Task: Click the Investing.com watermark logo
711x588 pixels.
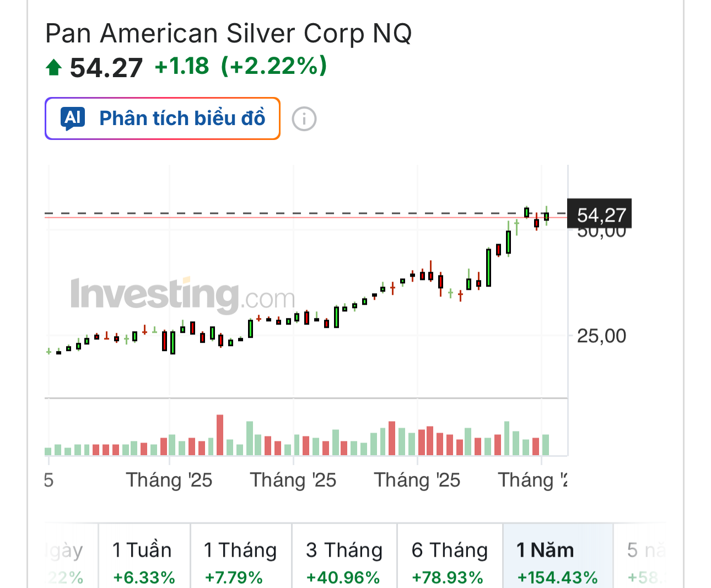Action: [182, 295]
